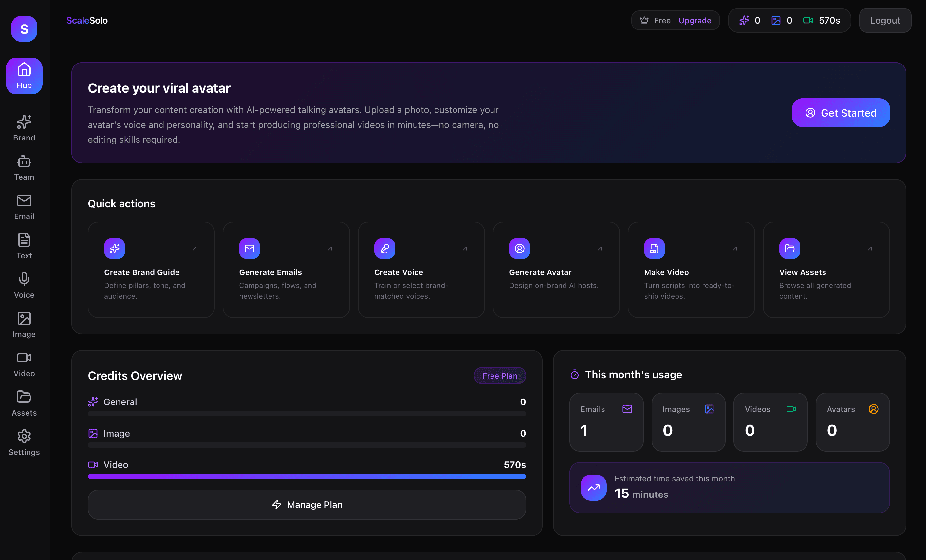Open the Assets folder icon in sidebar

point(24,397)
